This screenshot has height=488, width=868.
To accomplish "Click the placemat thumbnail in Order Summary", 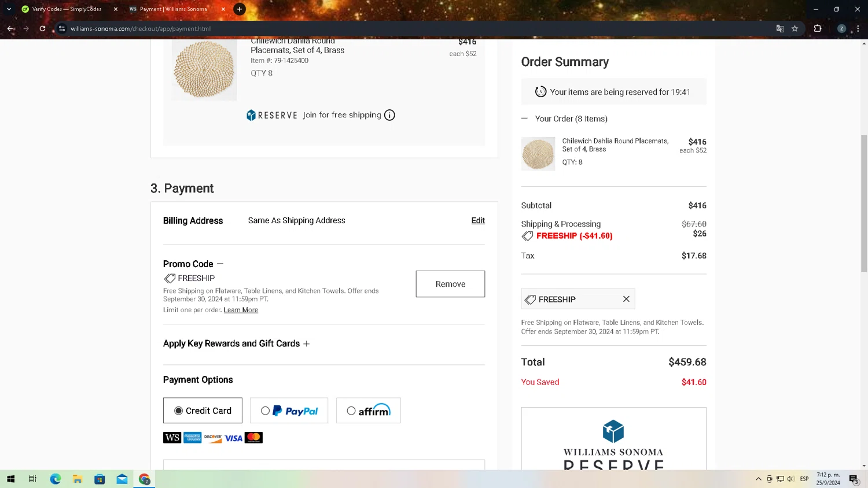I will click(x=538, y=154).
